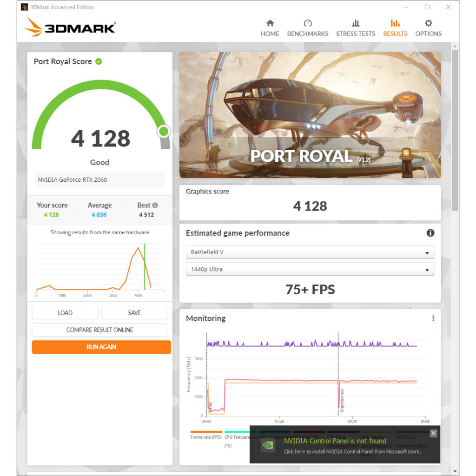Maximize the 3DMark window

pos(427,7)
